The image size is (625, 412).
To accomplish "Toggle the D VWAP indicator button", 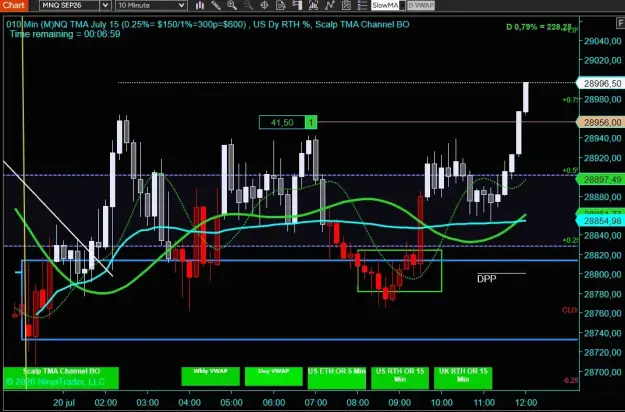I will point(421,6).
